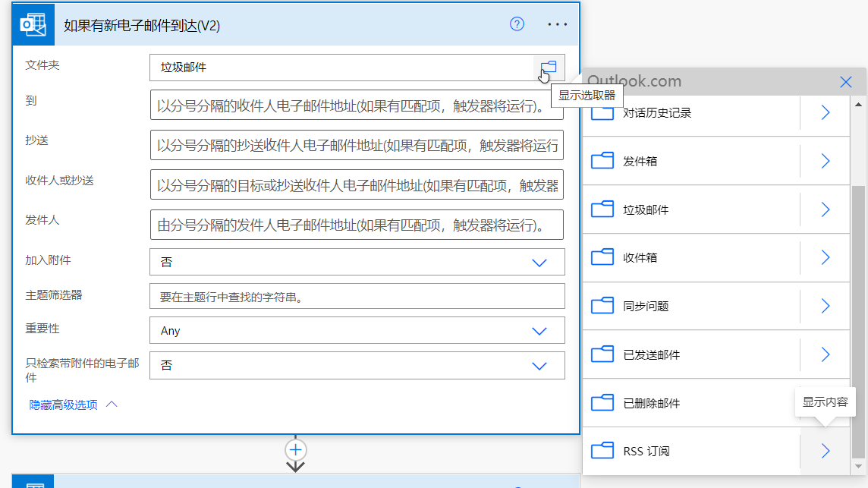
Task: Open the trigger's three-dot more menu
Action: click(557, 24)
